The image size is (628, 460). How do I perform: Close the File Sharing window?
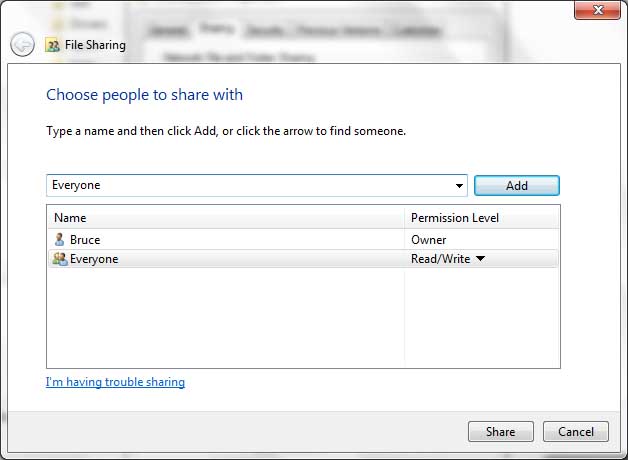click(x=598, y=10)
